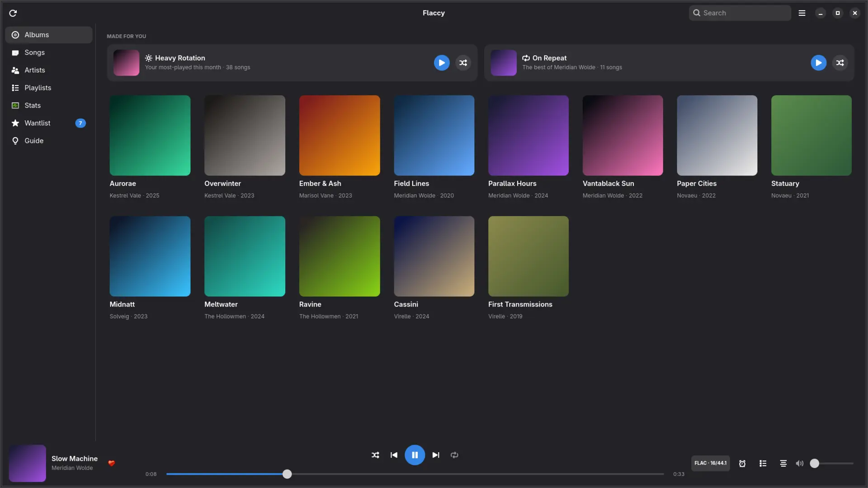Click "Kestrel Vale · 2025" under Aurorae
This screenshot has height=488, width=868.
[134, 195]
